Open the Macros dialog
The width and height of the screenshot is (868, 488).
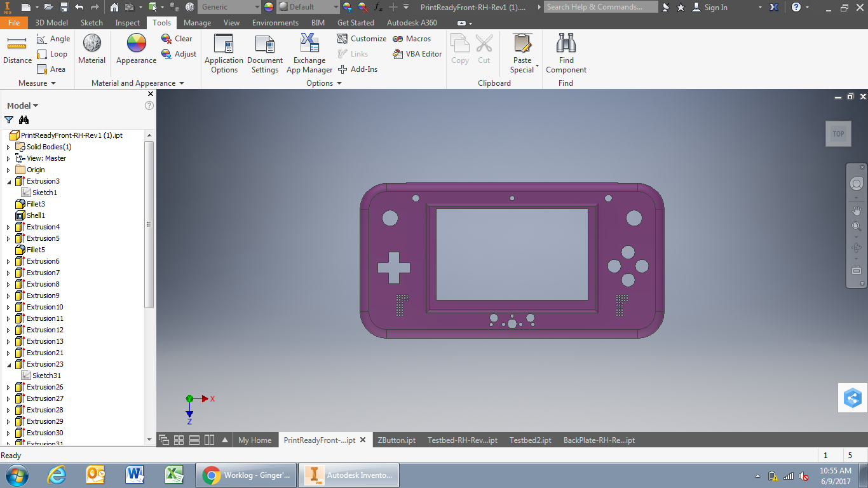tap(412, 39)
